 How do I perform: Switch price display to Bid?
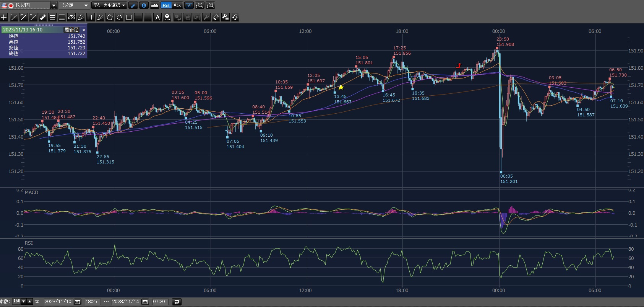166,5
